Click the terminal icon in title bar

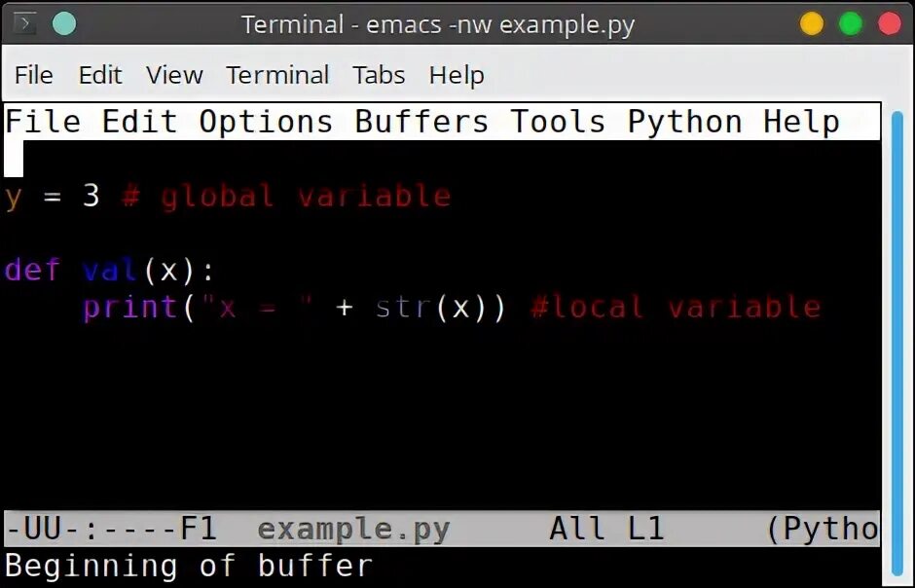24,24
